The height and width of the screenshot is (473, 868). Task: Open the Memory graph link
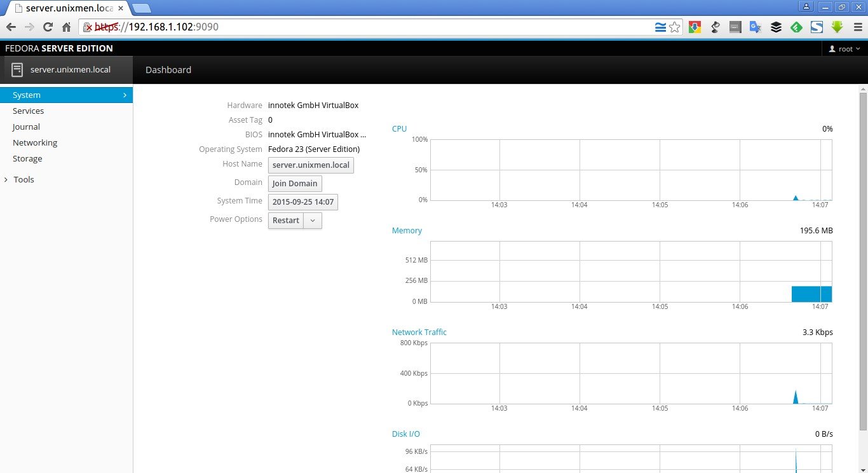point(407,230)
